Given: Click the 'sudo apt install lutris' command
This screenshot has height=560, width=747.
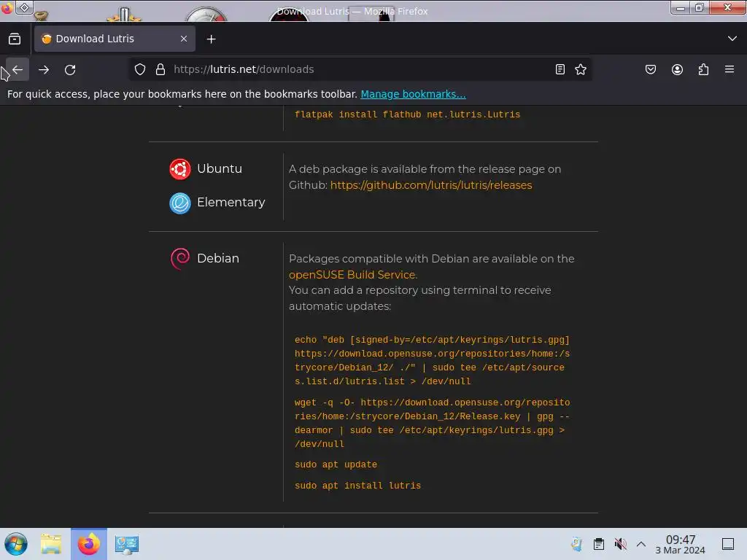Looking at the screenshot, I should click(357, 485).
